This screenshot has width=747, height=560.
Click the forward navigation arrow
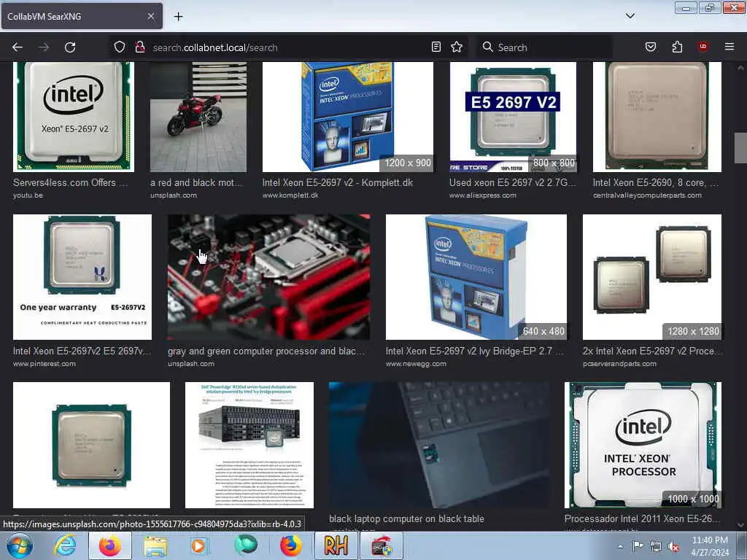[x=44, y=47]
